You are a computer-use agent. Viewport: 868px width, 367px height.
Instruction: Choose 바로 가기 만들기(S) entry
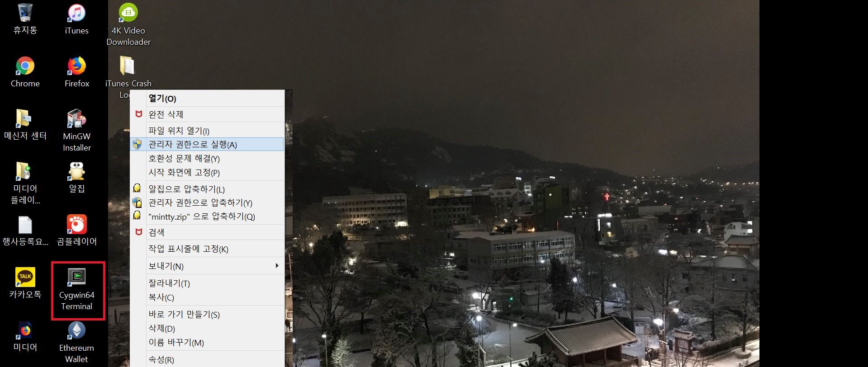pyautogui.click(x=207, y=315)
